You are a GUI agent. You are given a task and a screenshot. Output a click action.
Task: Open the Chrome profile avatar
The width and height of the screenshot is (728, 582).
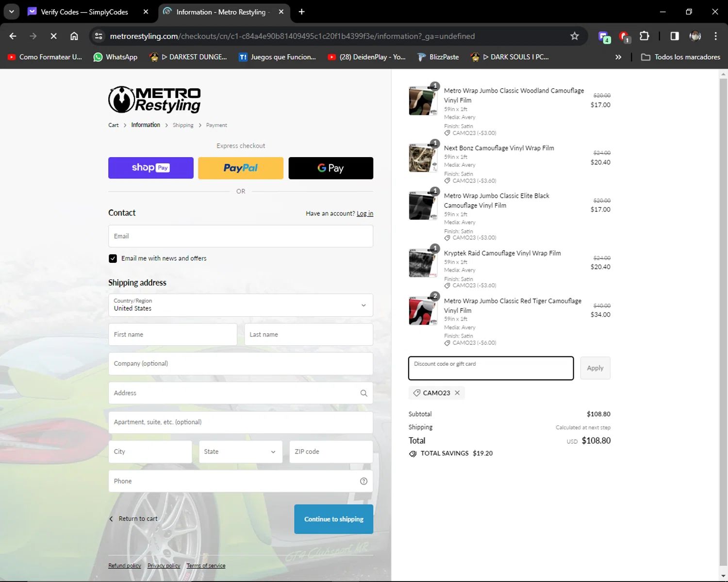pos(695,36)
